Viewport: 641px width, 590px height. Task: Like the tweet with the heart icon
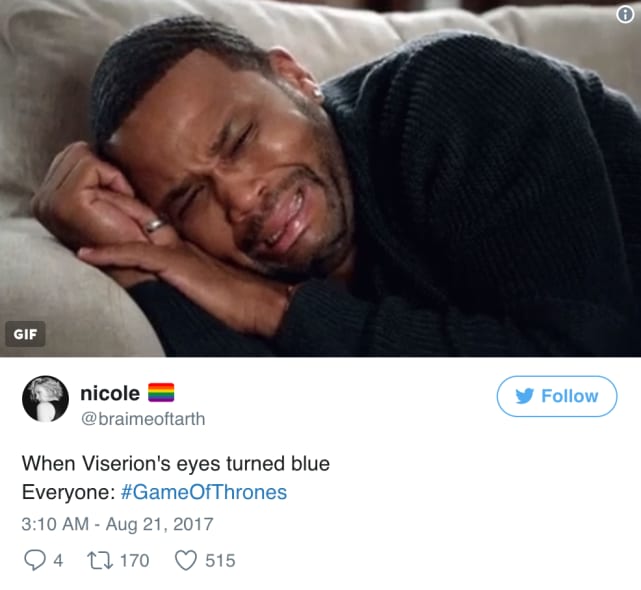click(186, 561)
